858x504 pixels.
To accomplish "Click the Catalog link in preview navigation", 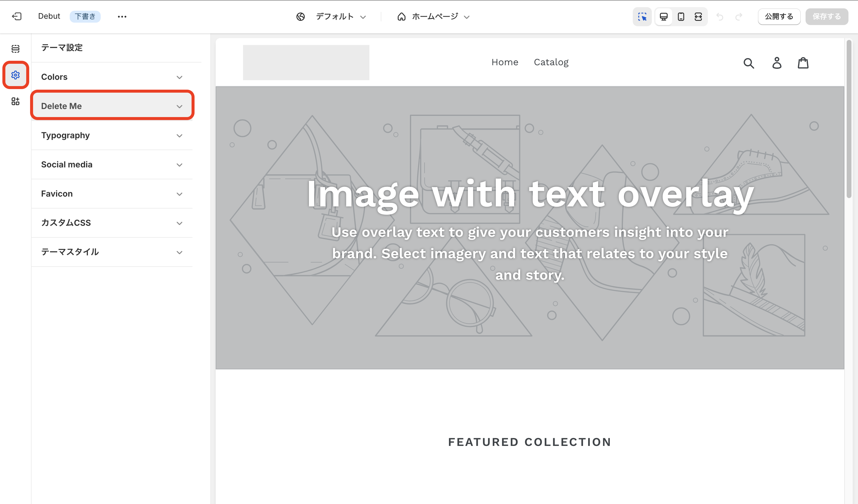I will pos(551,62).
